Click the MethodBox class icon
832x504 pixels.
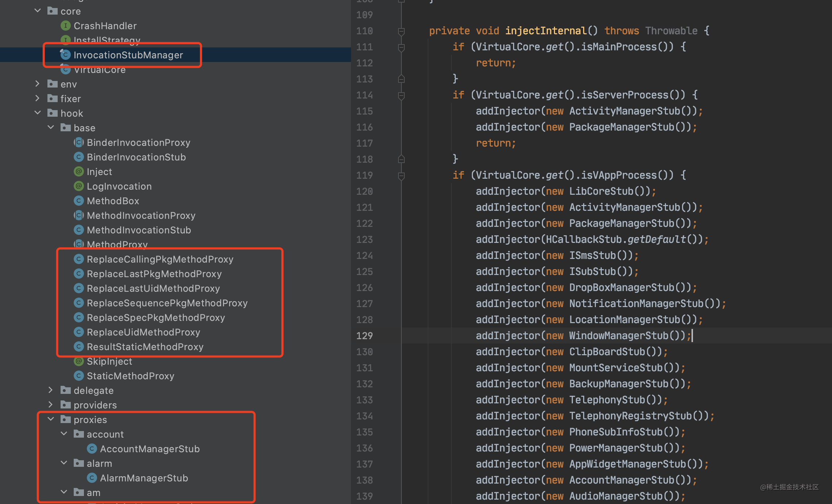point(78,201)
